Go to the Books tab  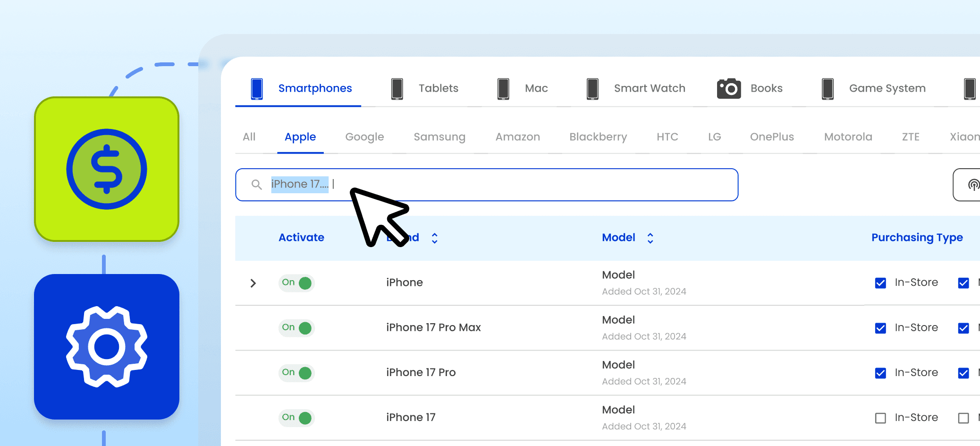(x=767, y=88)
